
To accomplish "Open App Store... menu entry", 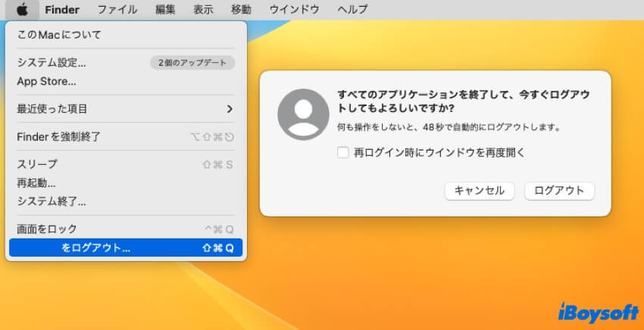I will click(x=126, y=81).
